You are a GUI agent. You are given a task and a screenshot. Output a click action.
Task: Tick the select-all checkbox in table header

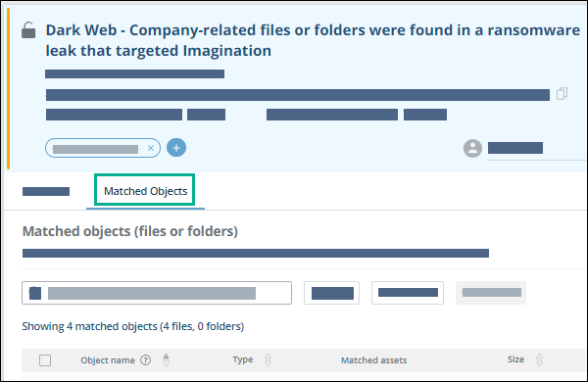point(45,360)
